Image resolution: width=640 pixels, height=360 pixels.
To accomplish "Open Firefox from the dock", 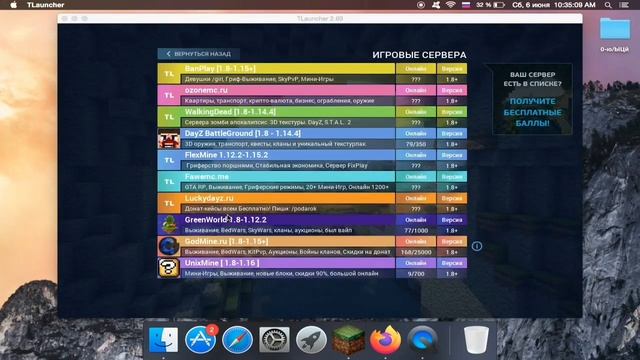I will [385, 340].
